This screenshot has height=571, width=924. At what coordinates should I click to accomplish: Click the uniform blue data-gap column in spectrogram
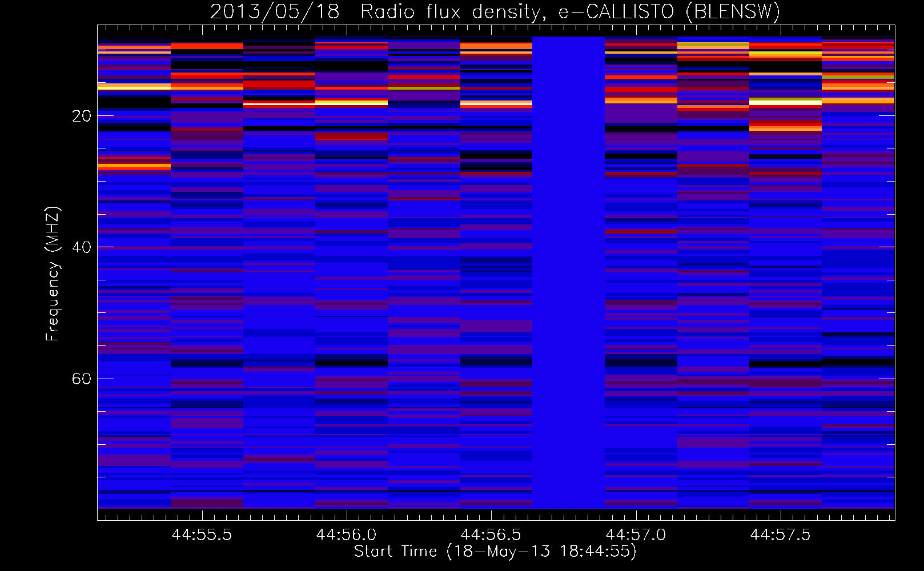[568, 272]
